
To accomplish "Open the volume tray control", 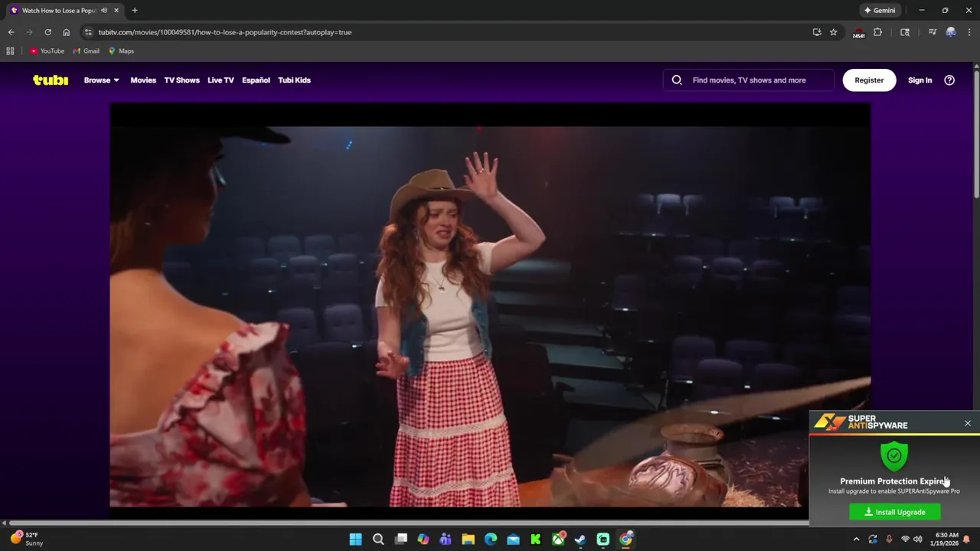I will click(x=918, y=540).
